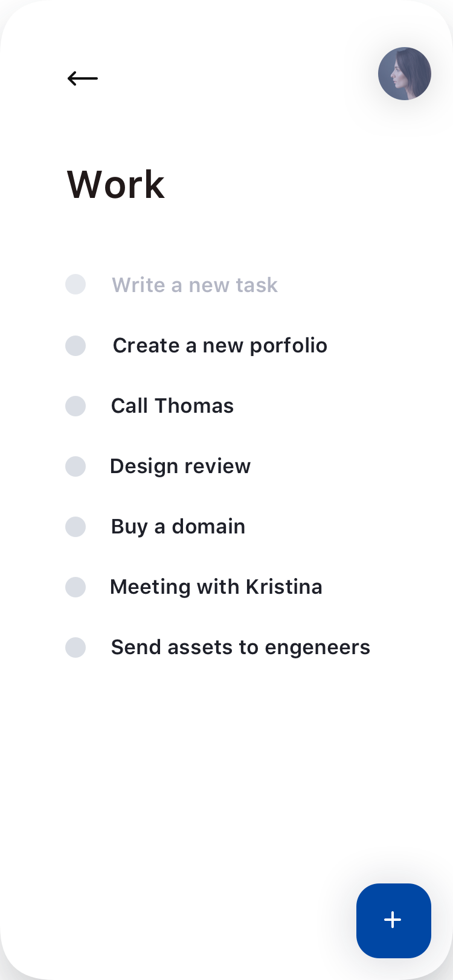Select the empty circle beside new task
This screenshot has height=980, width=453.
75,284
